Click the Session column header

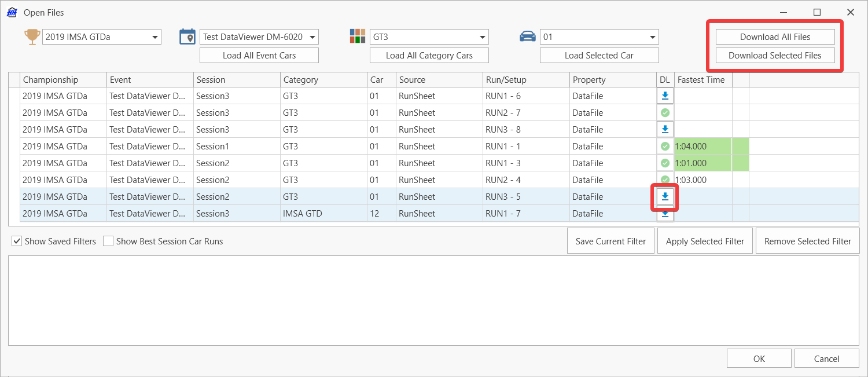pyautogui.click(x=236, y=80)
